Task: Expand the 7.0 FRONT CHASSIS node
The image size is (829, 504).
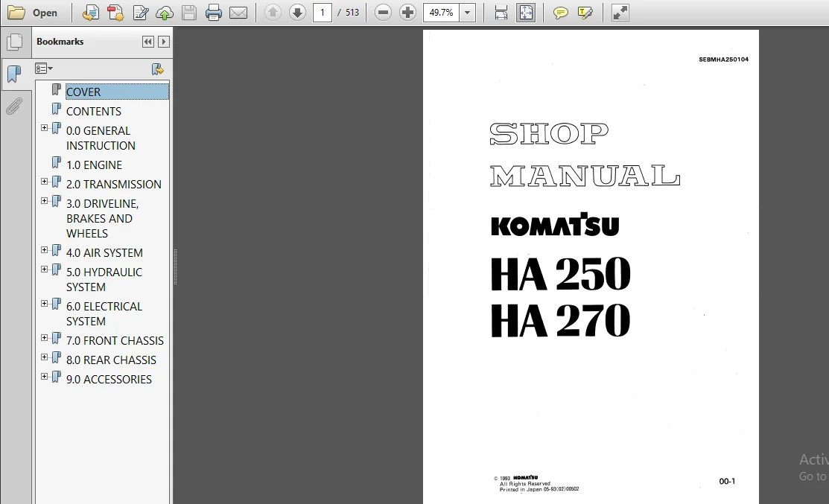Action: point(45,337)
